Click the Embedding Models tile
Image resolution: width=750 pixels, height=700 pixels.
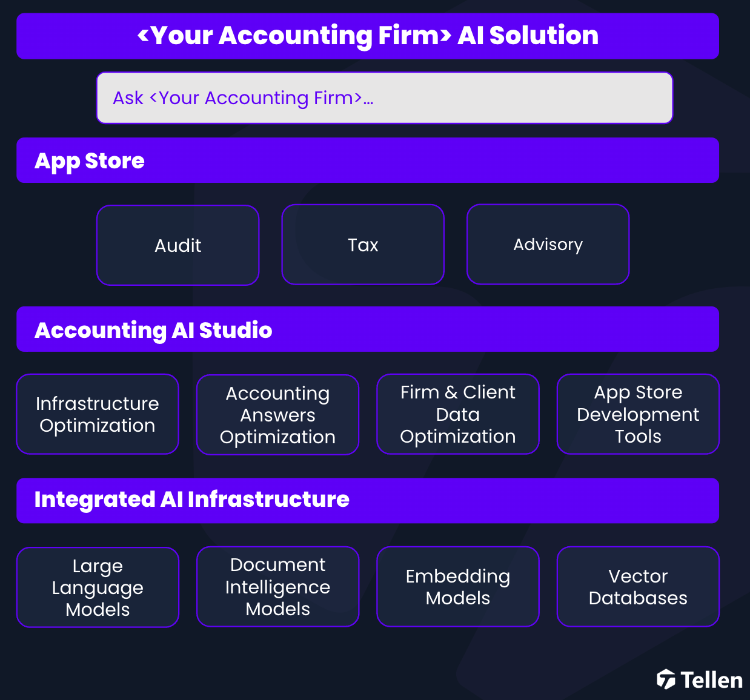tap(458, 587)
